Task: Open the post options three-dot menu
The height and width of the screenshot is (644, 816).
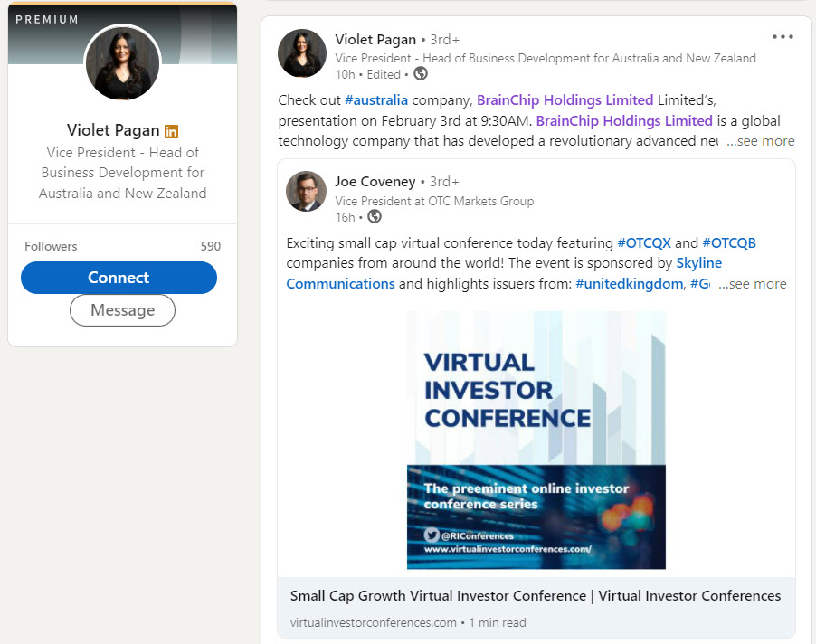Action: (783, 37)
